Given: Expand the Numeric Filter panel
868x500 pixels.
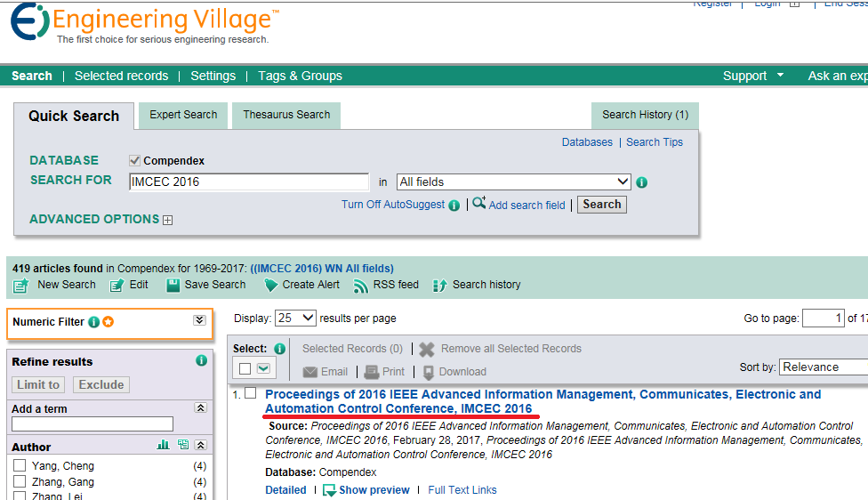Looking at the screenshot, I should tap(199, 321).
